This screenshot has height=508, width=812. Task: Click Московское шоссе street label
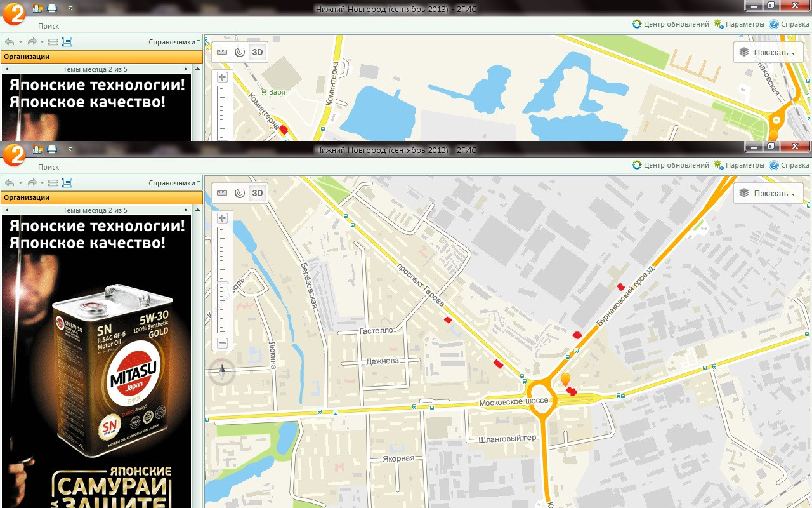point(514,402)
